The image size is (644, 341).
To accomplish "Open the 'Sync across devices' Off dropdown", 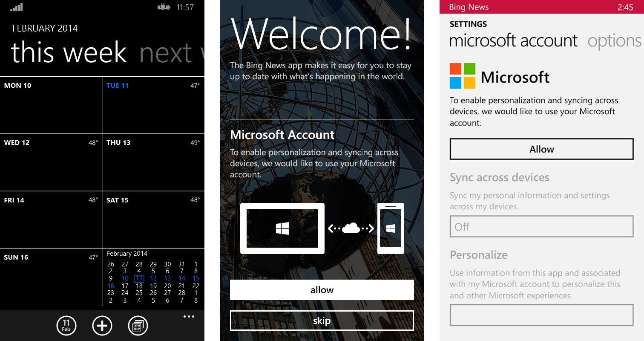I will 542,227.
